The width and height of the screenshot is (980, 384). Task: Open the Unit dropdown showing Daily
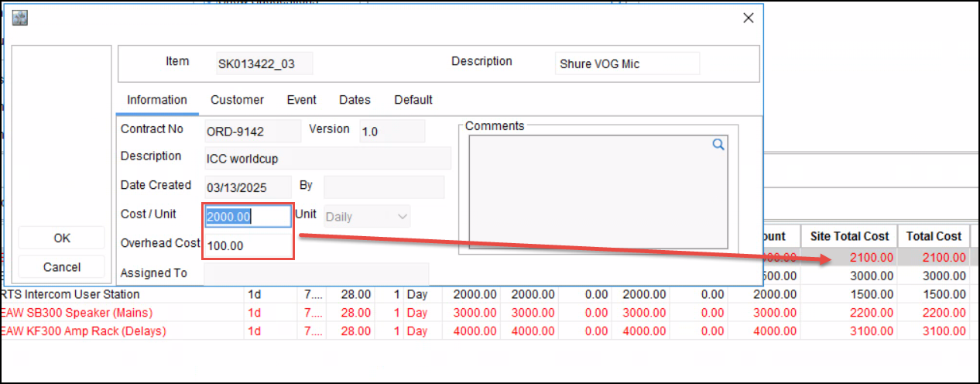click(367, 217)
